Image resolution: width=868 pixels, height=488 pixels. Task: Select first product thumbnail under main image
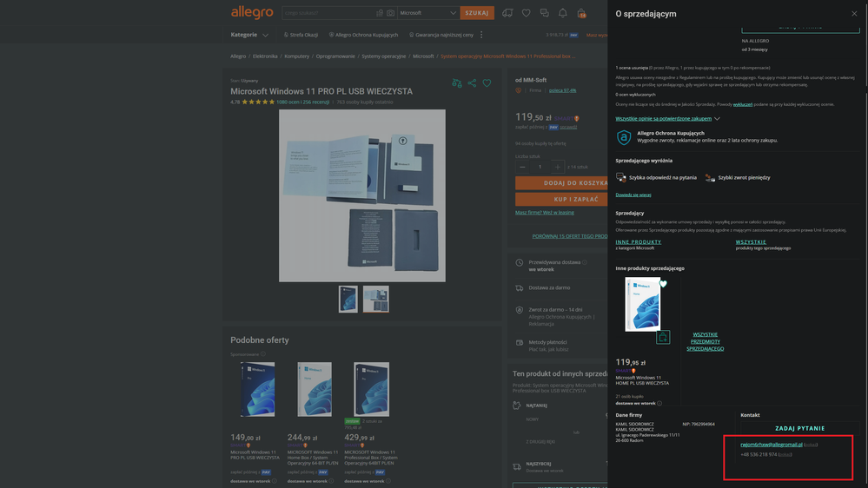pyautogui.click(x=348, y=299)
